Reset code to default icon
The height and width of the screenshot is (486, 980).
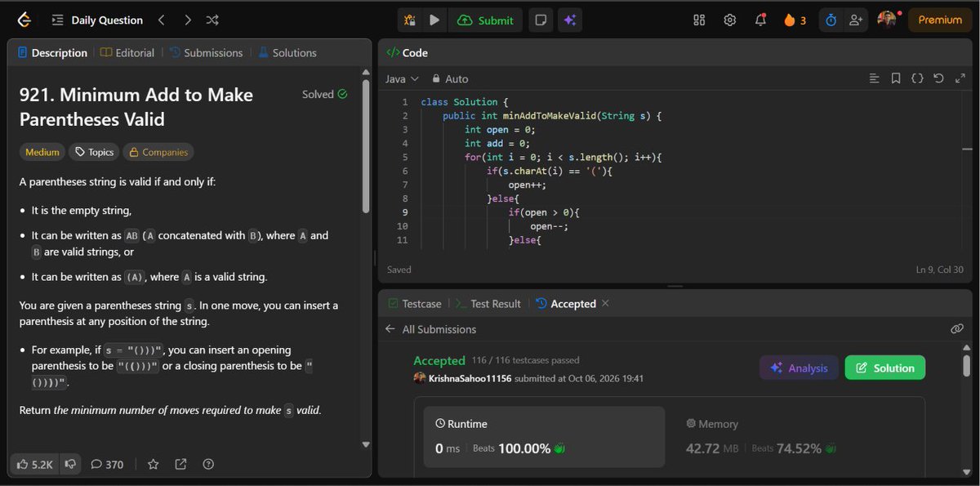click(x=938, y=78)
